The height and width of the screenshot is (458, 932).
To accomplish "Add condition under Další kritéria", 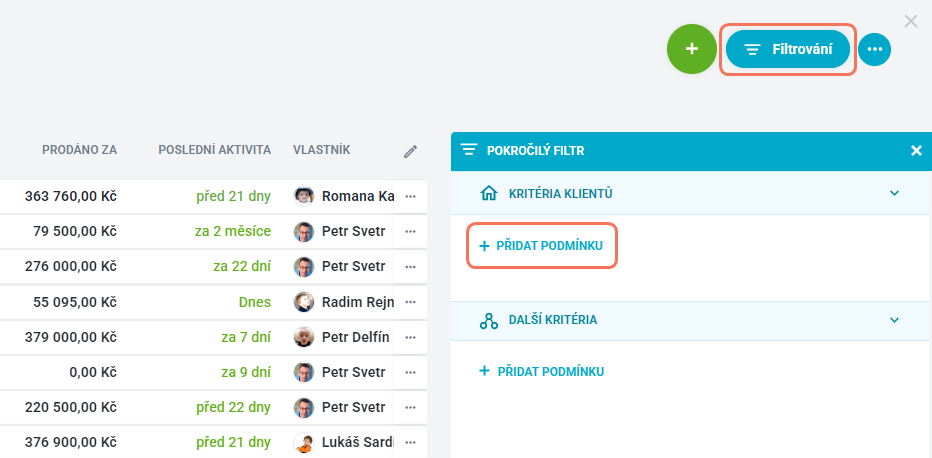I will tap(541, 372).
